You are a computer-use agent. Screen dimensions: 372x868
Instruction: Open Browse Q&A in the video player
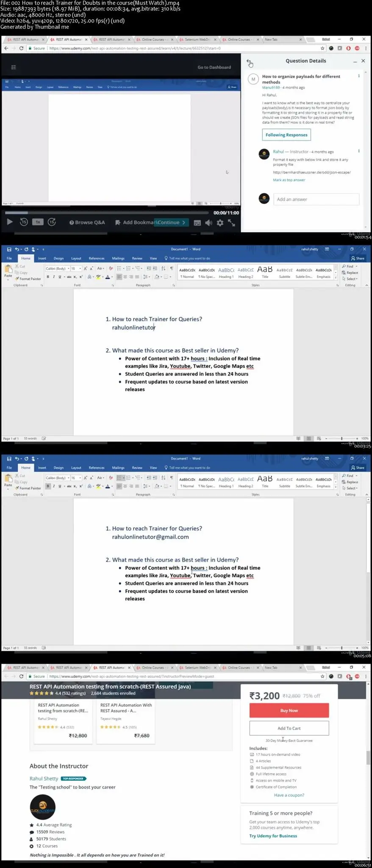tap(87, 223)
